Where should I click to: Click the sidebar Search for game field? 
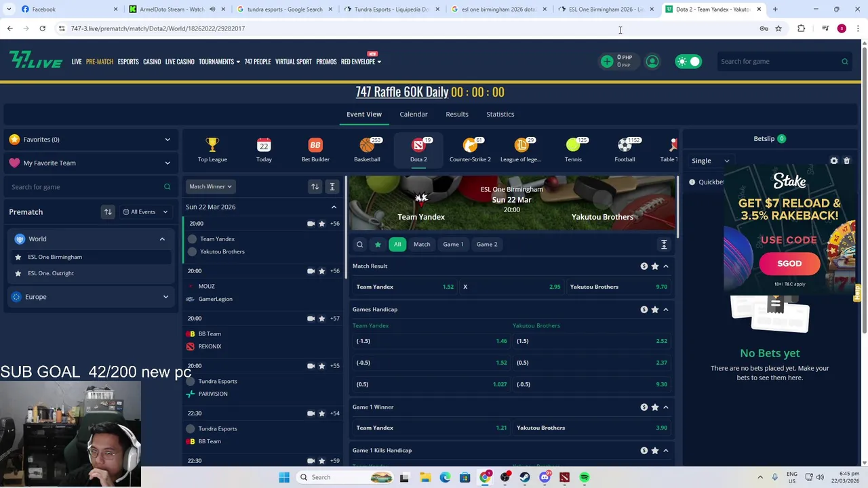pyautogui.click(x=90, y=187)
